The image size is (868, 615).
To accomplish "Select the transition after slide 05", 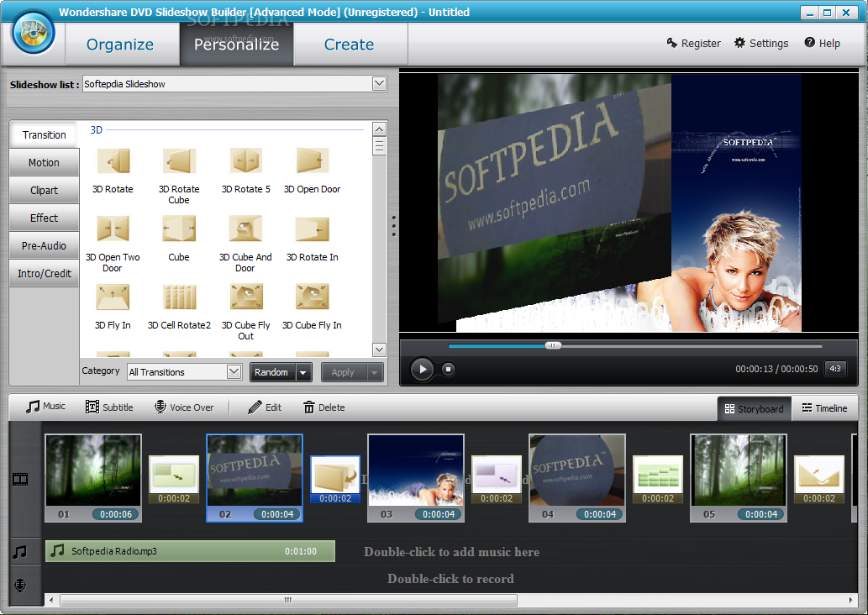I will click(819, 480).
